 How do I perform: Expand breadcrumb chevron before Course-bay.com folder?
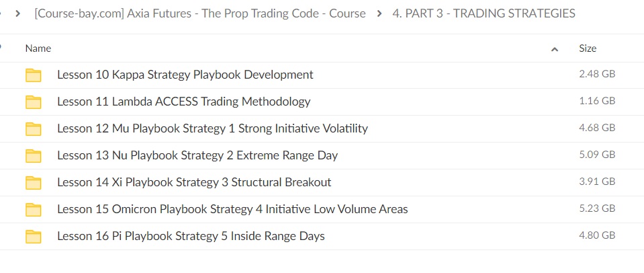coord(17,13)
